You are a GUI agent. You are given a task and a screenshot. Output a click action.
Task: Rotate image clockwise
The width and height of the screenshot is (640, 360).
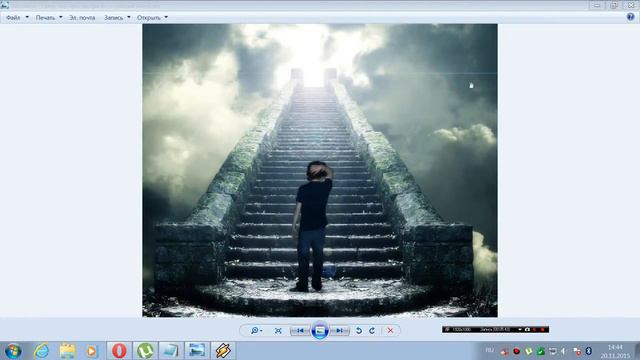point(372,331)
